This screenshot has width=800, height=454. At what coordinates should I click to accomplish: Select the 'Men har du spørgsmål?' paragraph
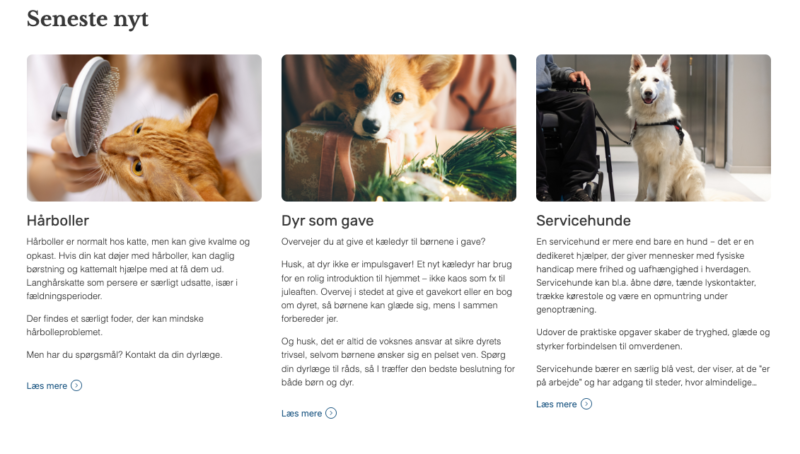tap(124, 355)
